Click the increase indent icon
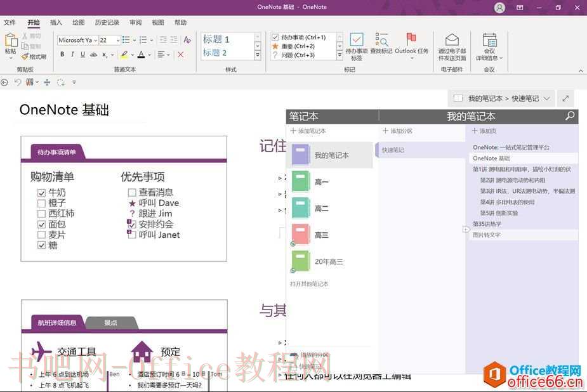Image resolution: width=587 pixels, height=392 pixels. pos(174,40)
